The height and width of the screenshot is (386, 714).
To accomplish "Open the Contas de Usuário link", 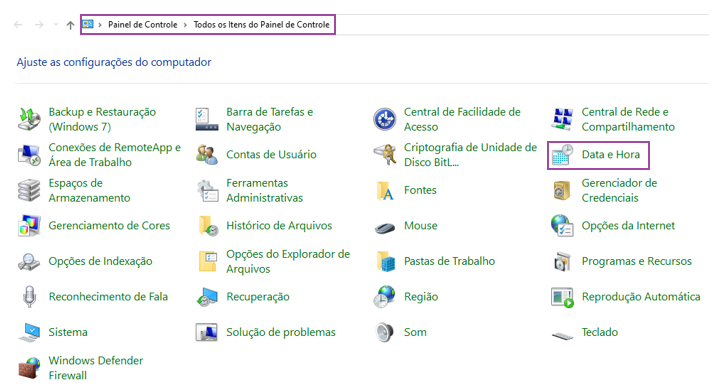I will click(271, 155).
